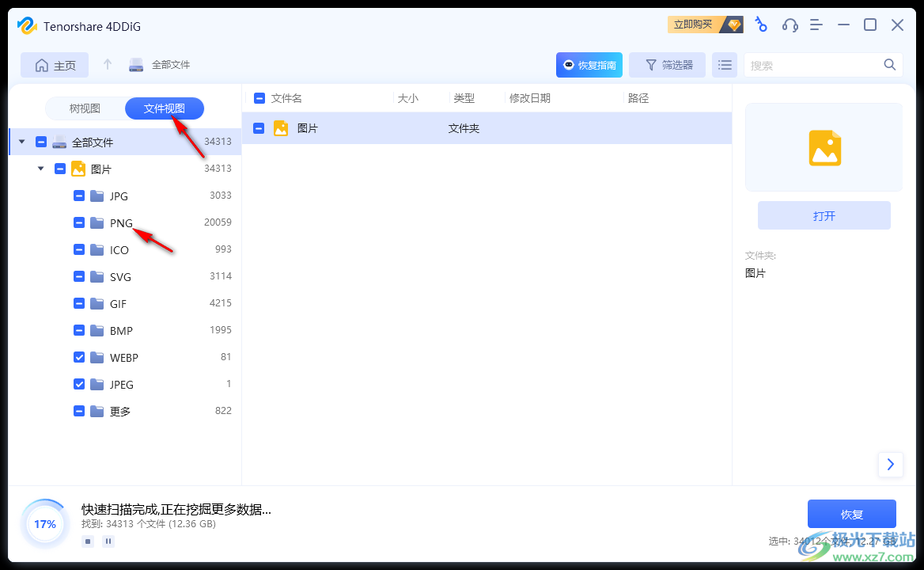
Task: Toggle the list view mode icon
Action: tap(725, 65)
